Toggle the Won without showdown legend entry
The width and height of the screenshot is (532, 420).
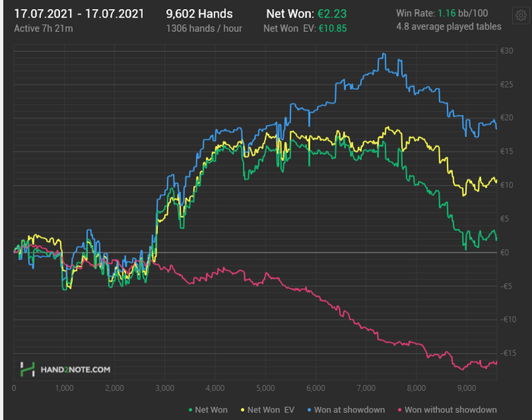pos(447,410)
